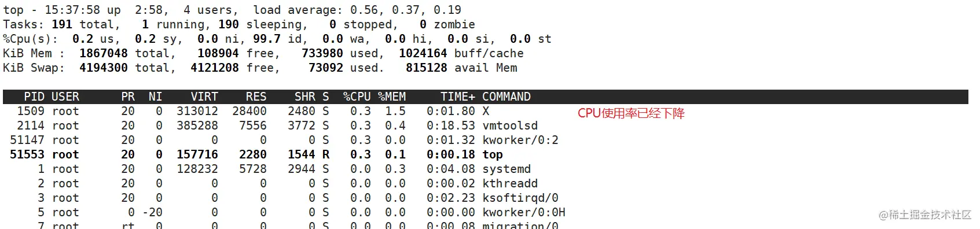This screenshot has width=980, height=229.
Task: Click the 733980 used memory value
Action: [322, 53]
